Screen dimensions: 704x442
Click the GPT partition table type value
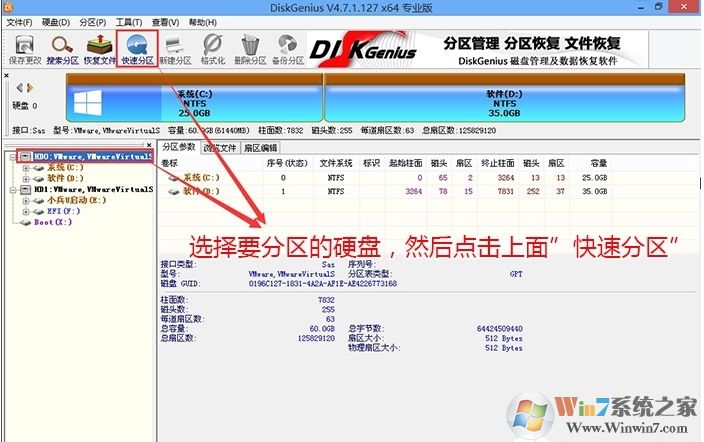pos(516,274)
